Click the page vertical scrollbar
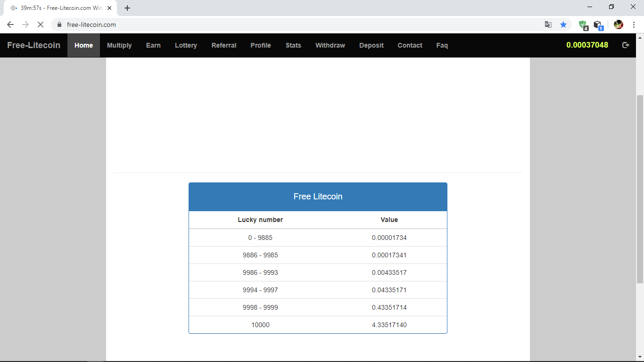 640,189
